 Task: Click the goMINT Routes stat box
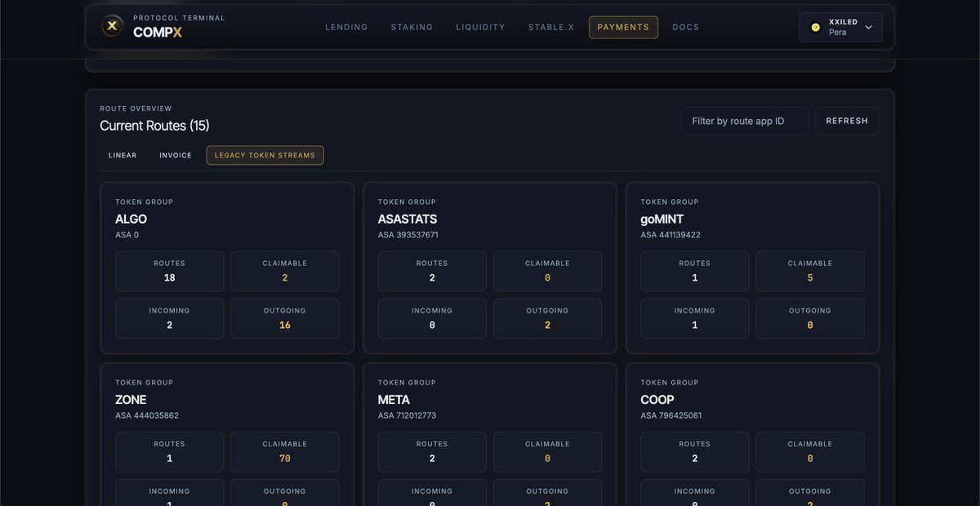(695, 271)
